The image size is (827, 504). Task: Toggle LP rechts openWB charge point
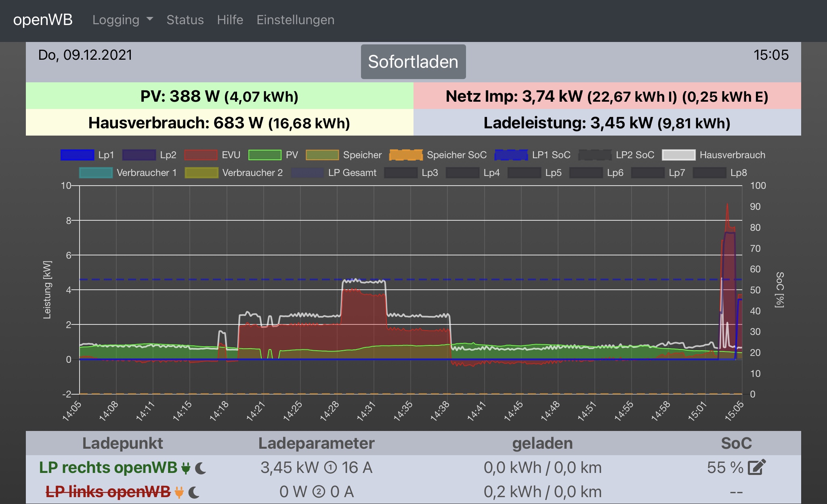tap(108, 468)
